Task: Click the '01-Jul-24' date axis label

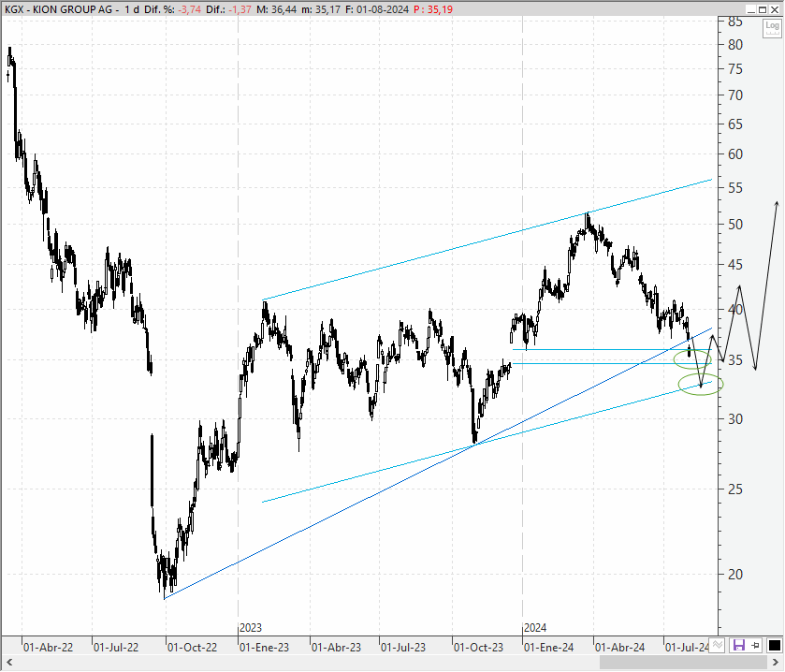Action: (x=687, y=648)
